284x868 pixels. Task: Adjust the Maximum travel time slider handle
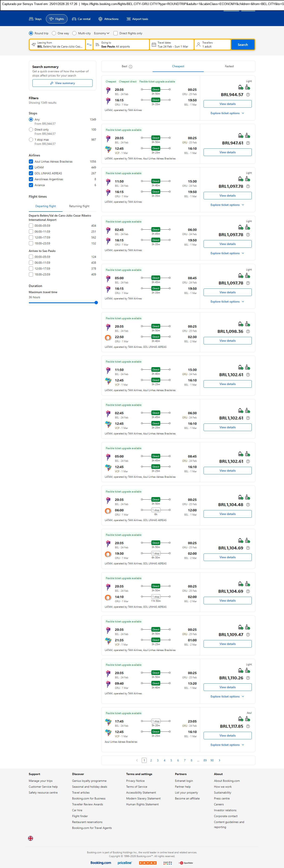[x=96, y=303]
